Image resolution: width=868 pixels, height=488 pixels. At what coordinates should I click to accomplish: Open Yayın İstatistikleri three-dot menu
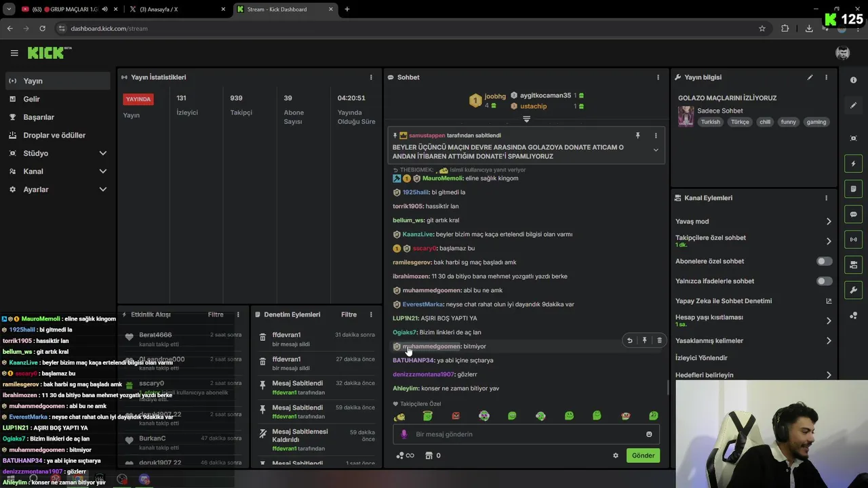371,77
